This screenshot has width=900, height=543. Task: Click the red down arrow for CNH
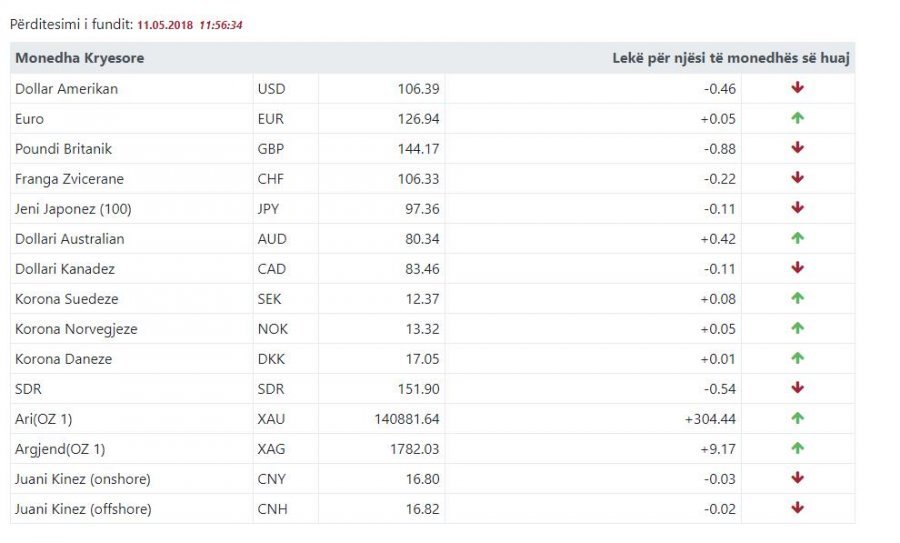(797, 508)
